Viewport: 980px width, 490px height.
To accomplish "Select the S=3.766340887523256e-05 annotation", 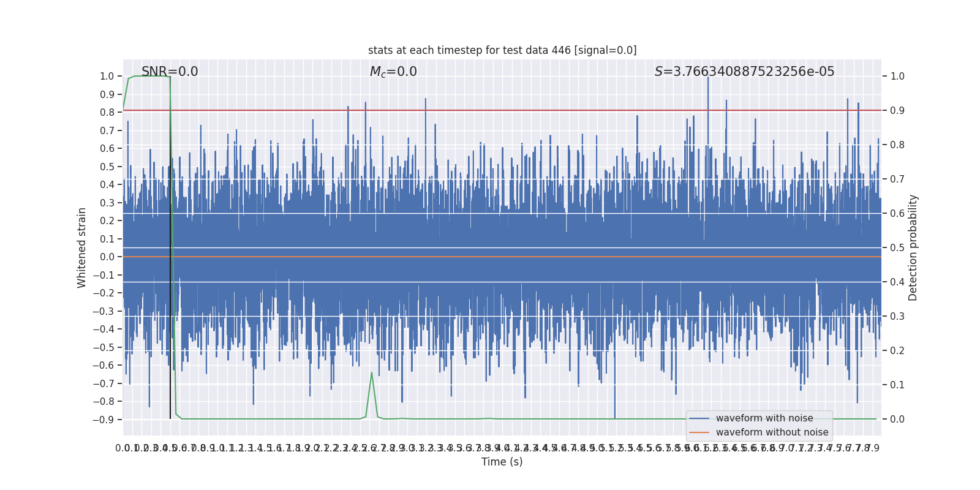I will pos(745,72).
